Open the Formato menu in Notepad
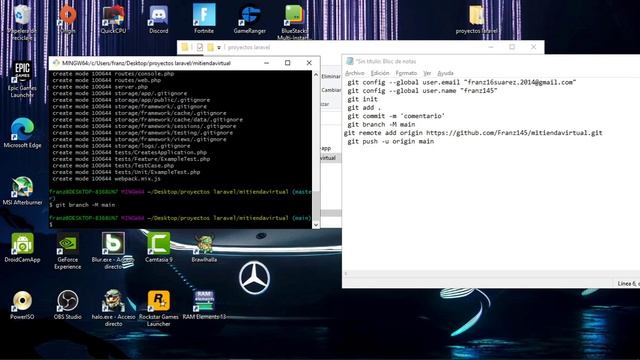640x360 pixels. (406, 73)
